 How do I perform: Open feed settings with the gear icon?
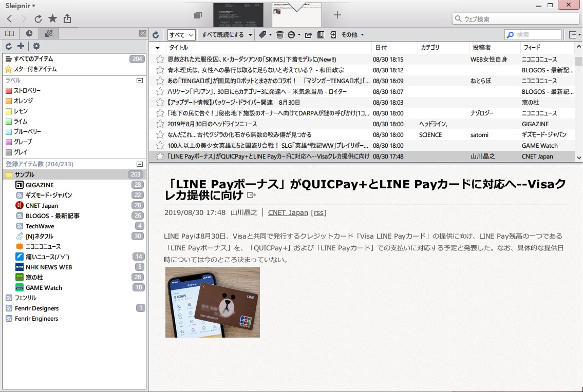[x=36, y=46]
